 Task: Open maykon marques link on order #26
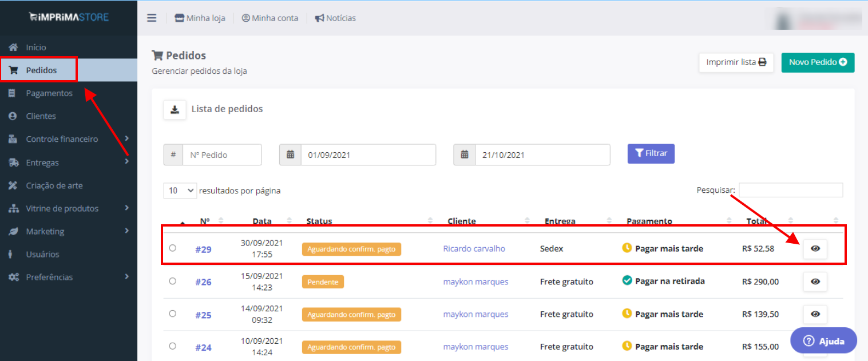(475, 281)
